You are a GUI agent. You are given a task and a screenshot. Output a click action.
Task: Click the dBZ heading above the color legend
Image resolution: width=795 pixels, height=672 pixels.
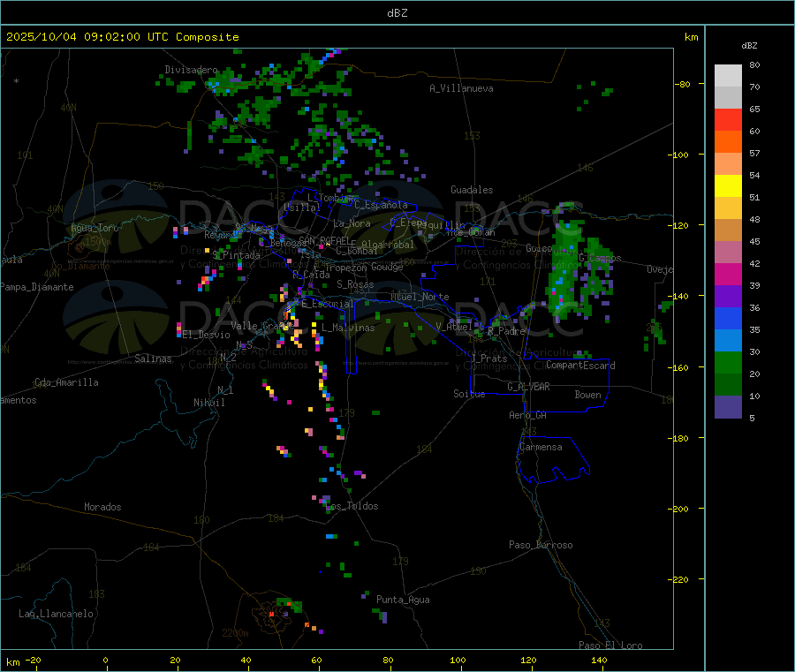tap(749, 46)
